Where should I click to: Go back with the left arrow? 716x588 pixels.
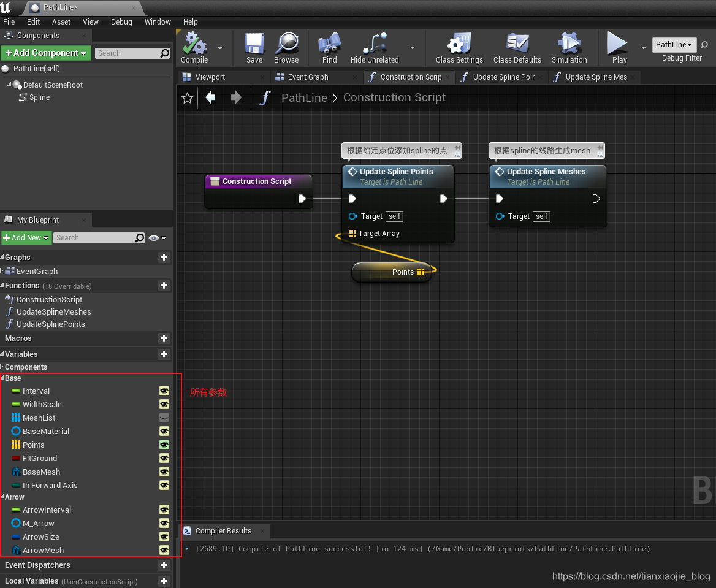210,97
